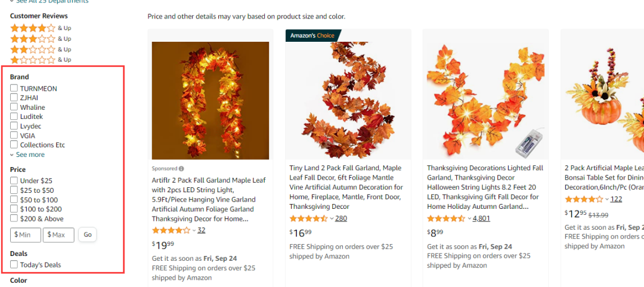Check the TURNMEON brand checkbox
This screenshot has height=287, width=644.
tap(14, 88)
